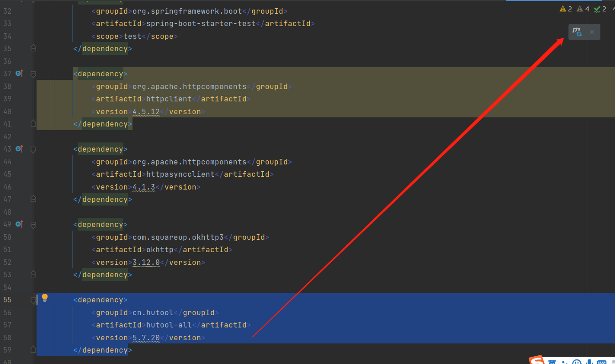Collapse the dependency block starting at line 49
Viewport: 615px width, 364px height.
33,225
